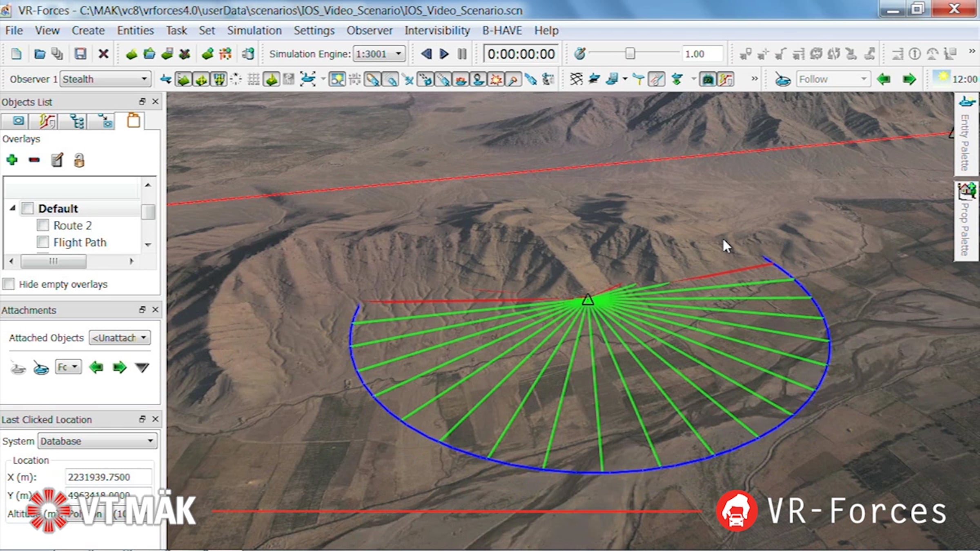Screen dimensions: 980x551
Task: Enable the Route 2 overlay checkbox
Action: click(43, 225)
